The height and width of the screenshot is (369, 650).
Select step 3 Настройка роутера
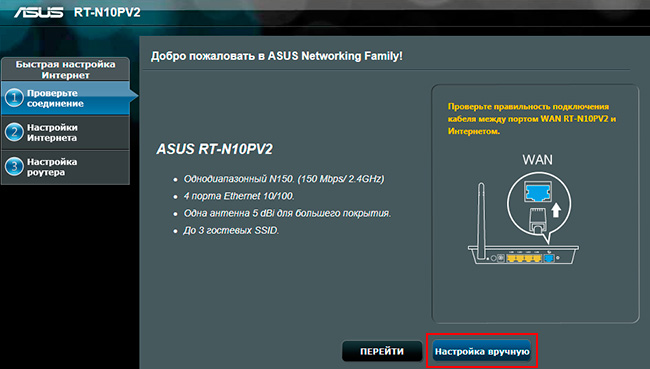(x=65, y=167)
